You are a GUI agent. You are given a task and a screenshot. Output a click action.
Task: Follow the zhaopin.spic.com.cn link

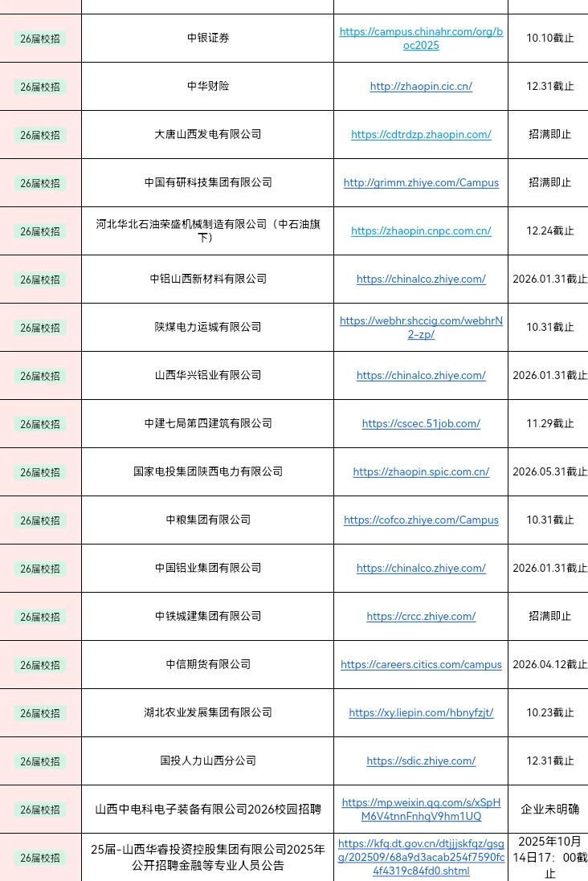point(421,472)
